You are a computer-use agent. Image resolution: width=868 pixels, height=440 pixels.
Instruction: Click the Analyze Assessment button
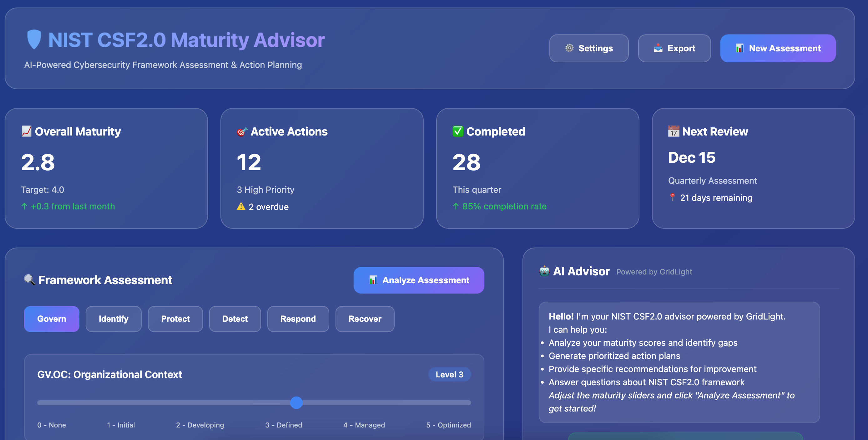[x=418, y=280]
